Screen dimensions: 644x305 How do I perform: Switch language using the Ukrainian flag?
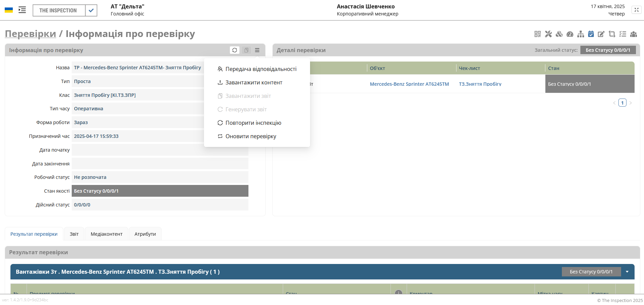tap(9, 10)
